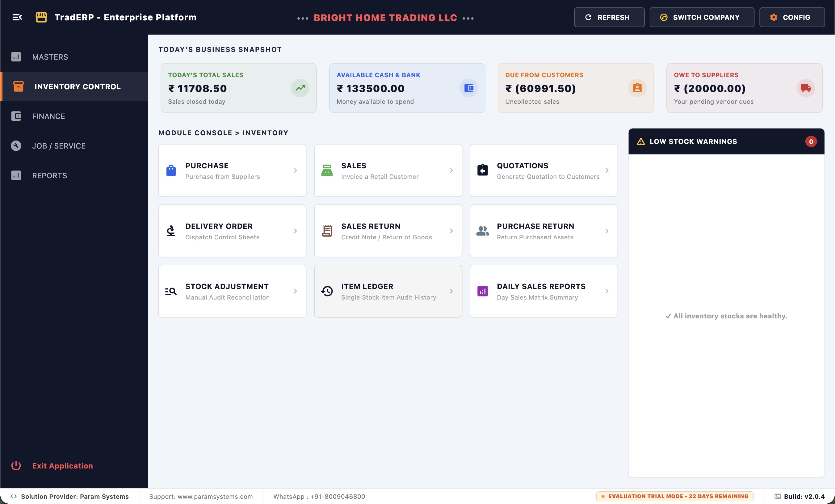Expand the Daily Sales Reports card chevron

point(607,291)
